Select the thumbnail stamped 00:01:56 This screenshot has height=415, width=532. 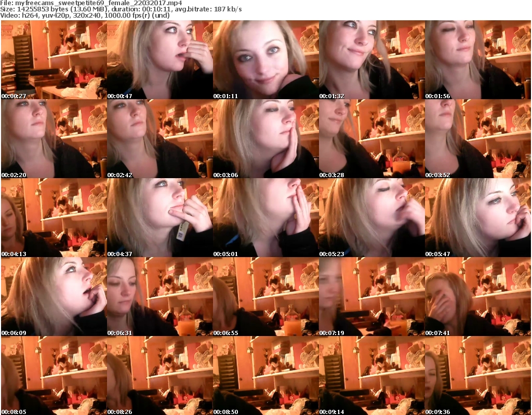pyautogui.click(x=478, y=60)
